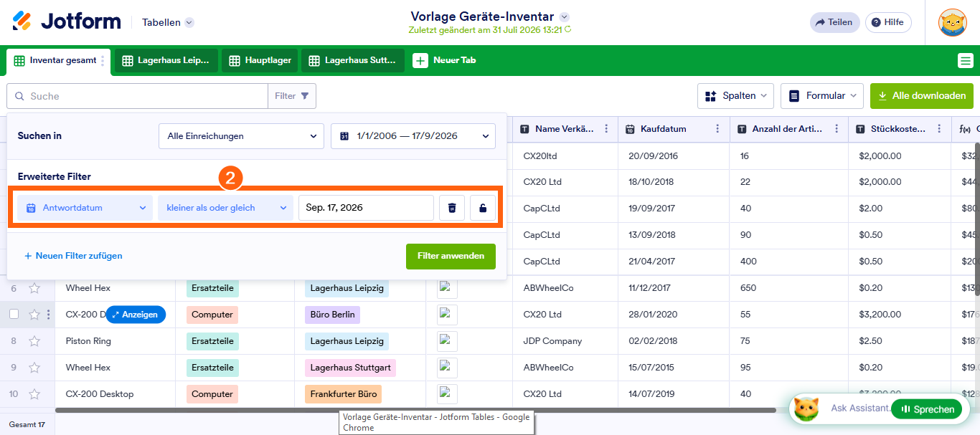Star row 10 CX-200 Desktop

[34, 394]
